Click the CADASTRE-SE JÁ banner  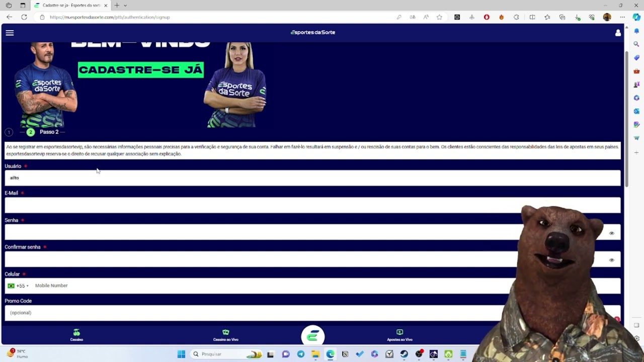[141, 70]
